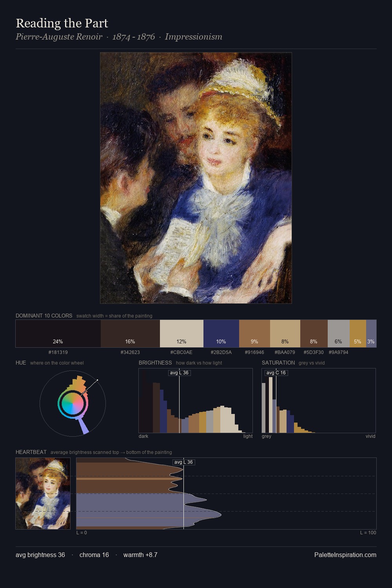Viewport: 392px width, 588px height.
Task: Click "where on the color wheel" caption
Action: (57, 363)
